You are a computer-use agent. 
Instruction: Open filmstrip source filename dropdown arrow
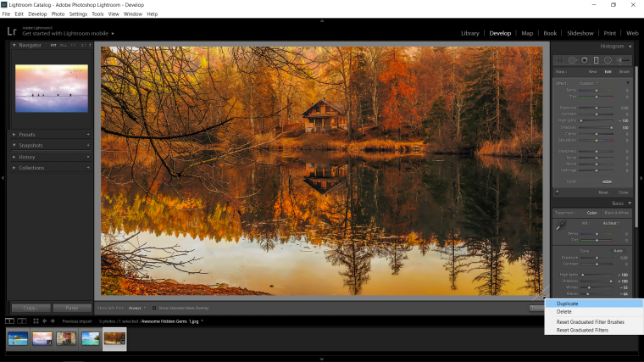[202, 321]
